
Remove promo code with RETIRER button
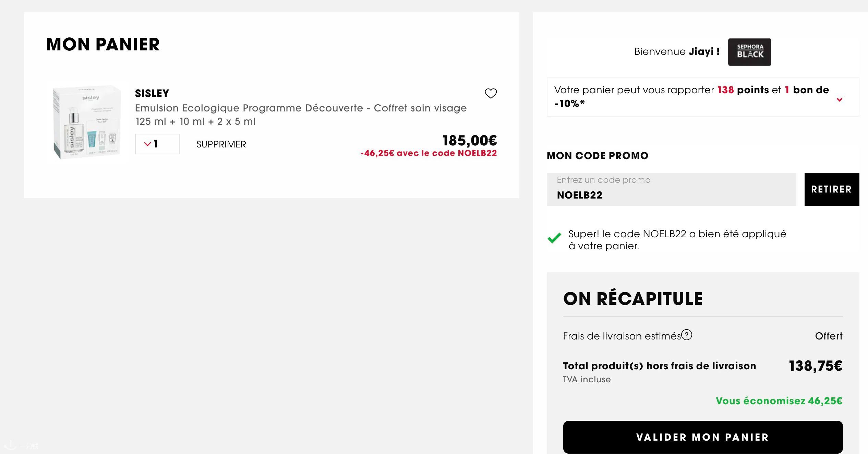point(832,189)
